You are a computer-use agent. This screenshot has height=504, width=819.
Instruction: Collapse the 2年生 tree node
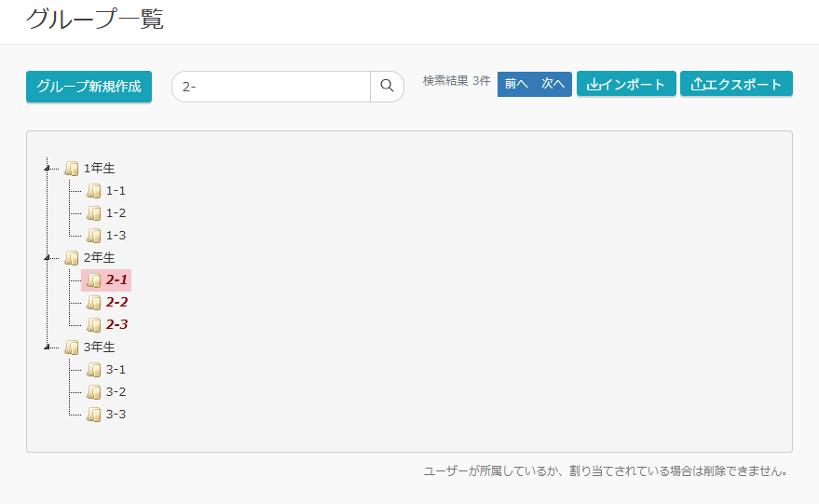tap(48, 258)
